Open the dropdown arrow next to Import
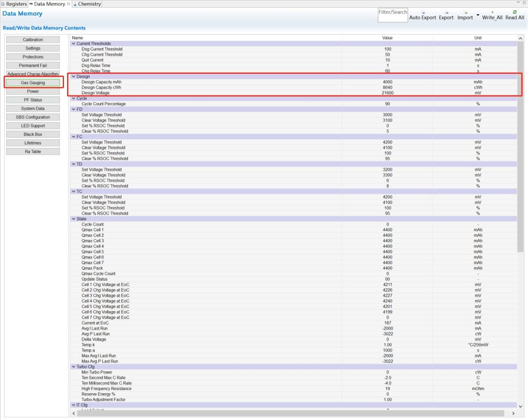 pos(478,15)
